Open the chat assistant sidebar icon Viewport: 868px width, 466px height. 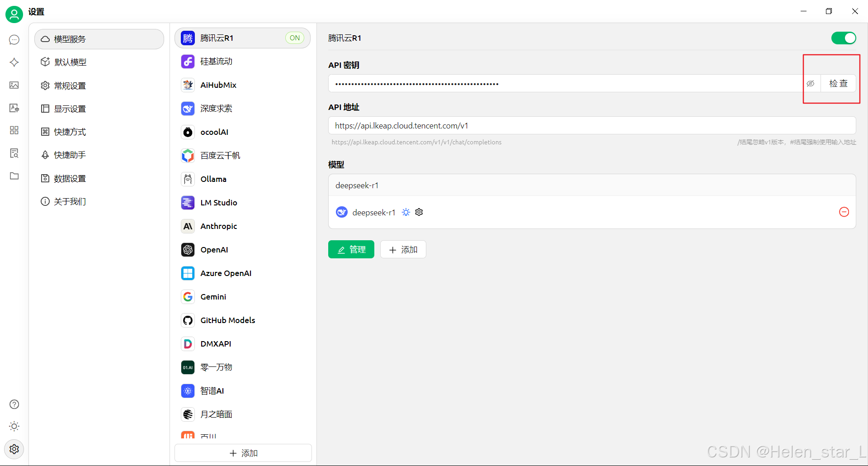point(14,40)
